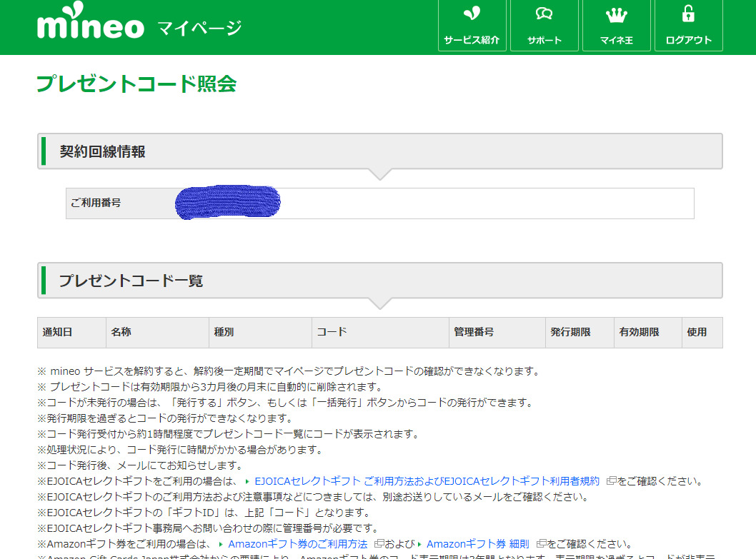Select the 管理番号 column header
The image size is (756, 559).
pos(473,332)
